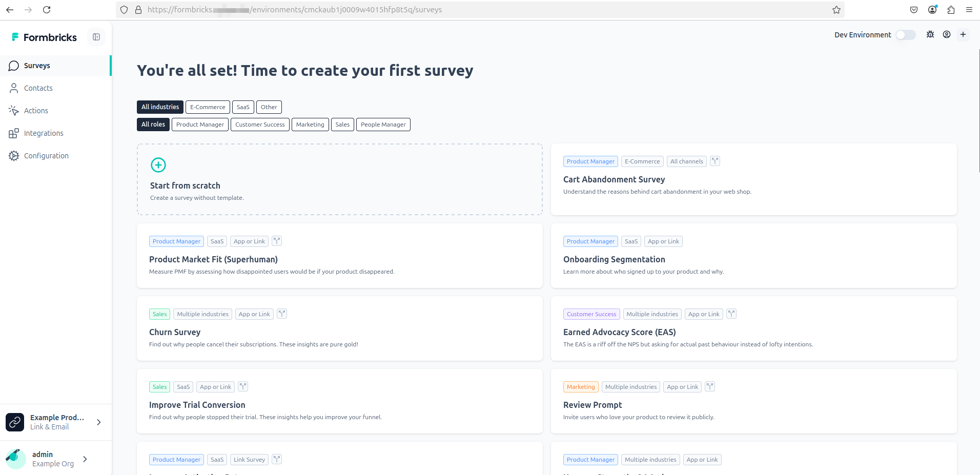The width and height of the screenshot is (980, 475).
Task: Click the plus icon in top-right header
Action: 963,34
